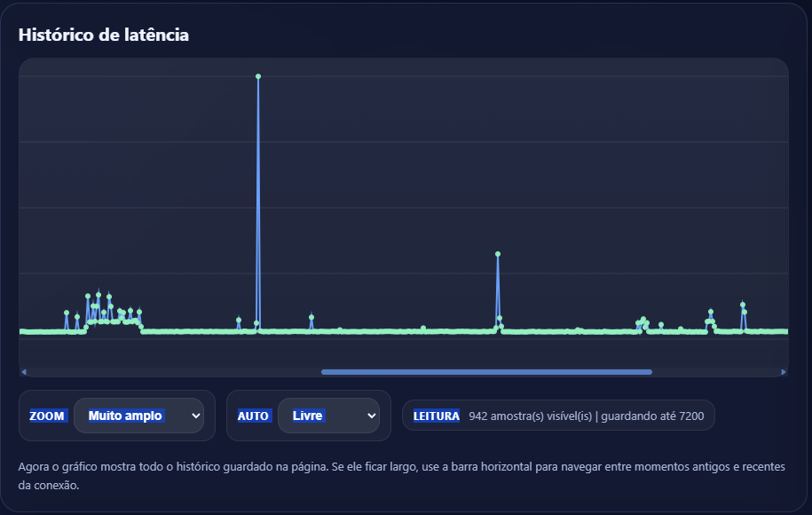
Task: Open the ZOOM dropdown showing Muito amplo
Action: [138, 416]
